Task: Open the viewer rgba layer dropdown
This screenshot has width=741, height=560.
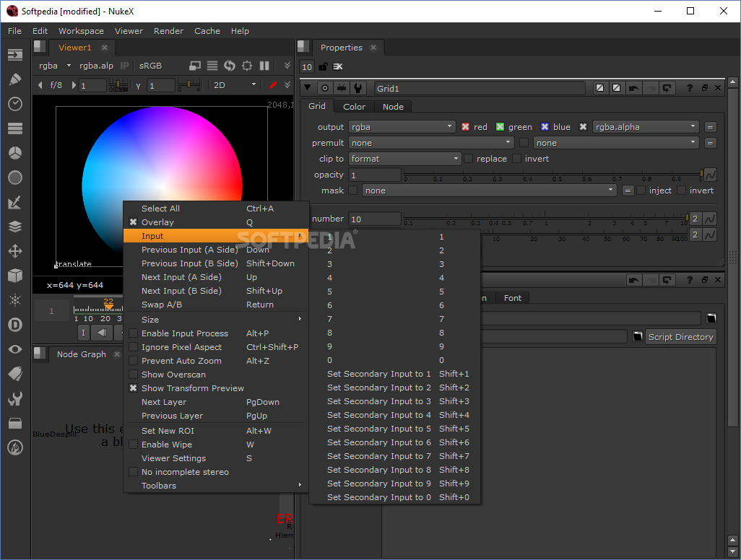Action: (55, 66)
